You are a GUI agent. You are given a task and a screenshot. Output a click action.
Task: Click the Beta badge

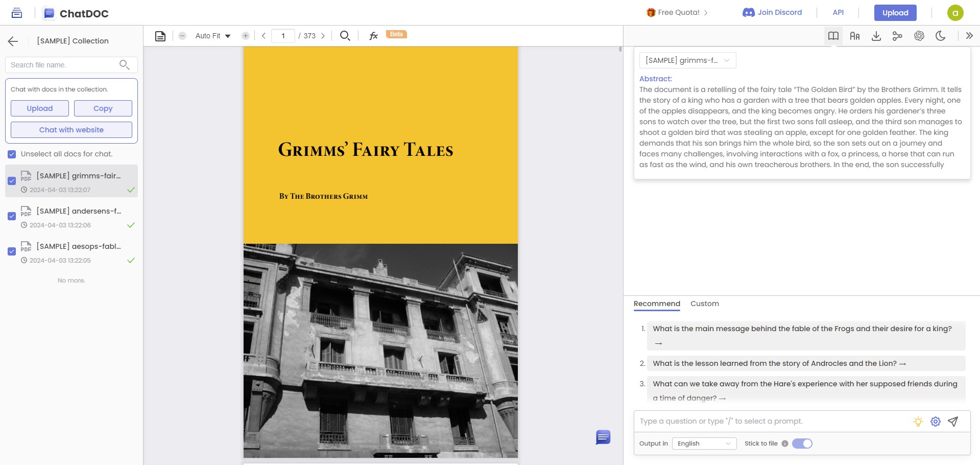coord(396,34)
